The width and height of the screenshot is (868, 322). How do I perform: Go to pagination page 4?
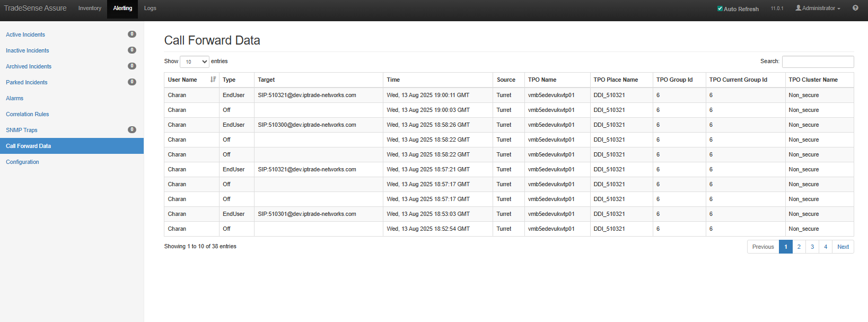[x=826, y=247]
